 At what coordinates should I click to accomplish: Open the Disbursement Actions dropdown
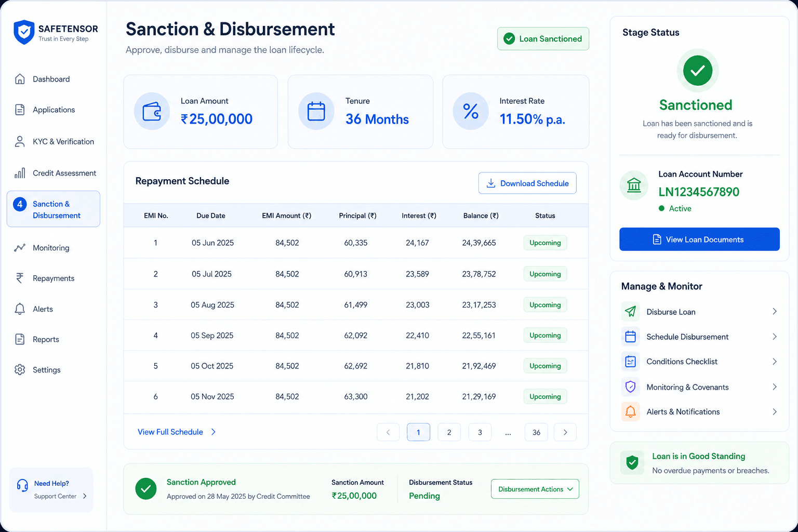(535, 489)
